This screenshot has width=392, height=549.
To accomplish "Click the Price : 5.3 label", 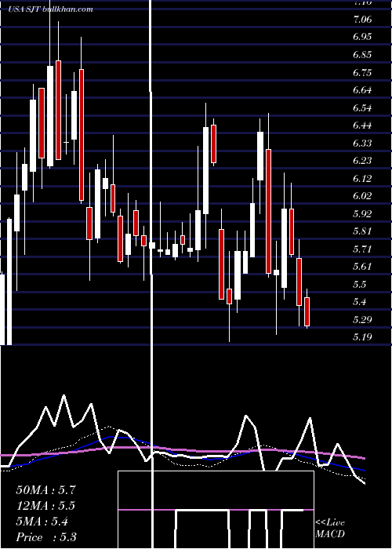I will coord(46,537).
